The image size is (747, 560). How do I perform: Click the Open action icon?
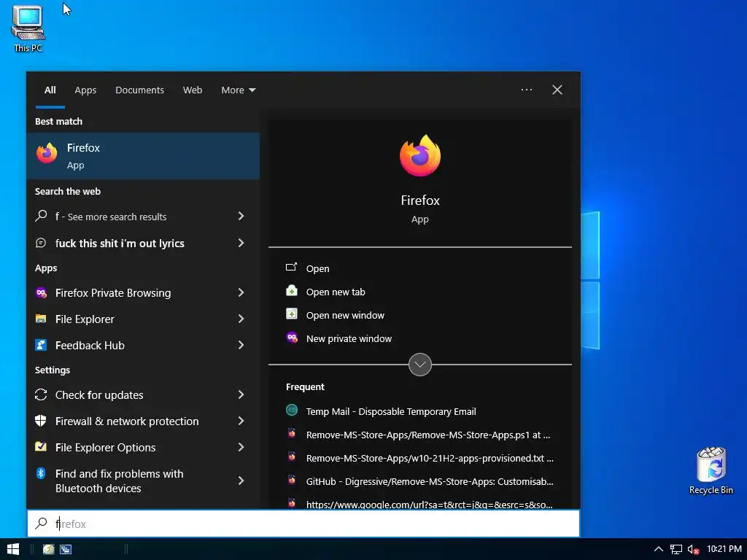coord(291,267)
